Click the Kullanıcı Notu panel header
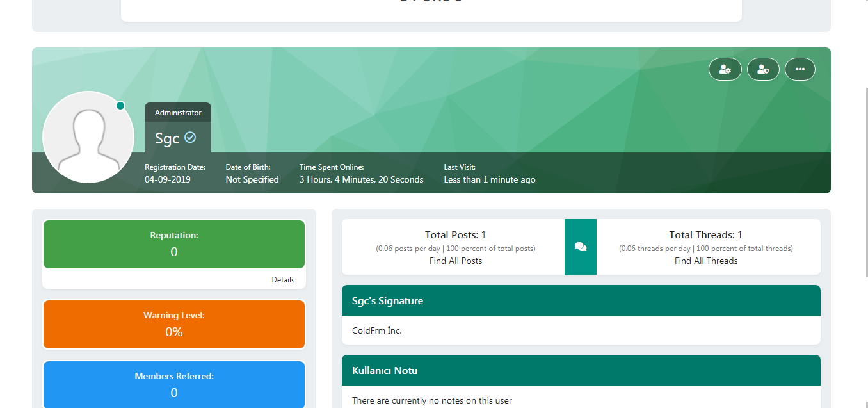868x408 pixels. [x=581, y=370]
